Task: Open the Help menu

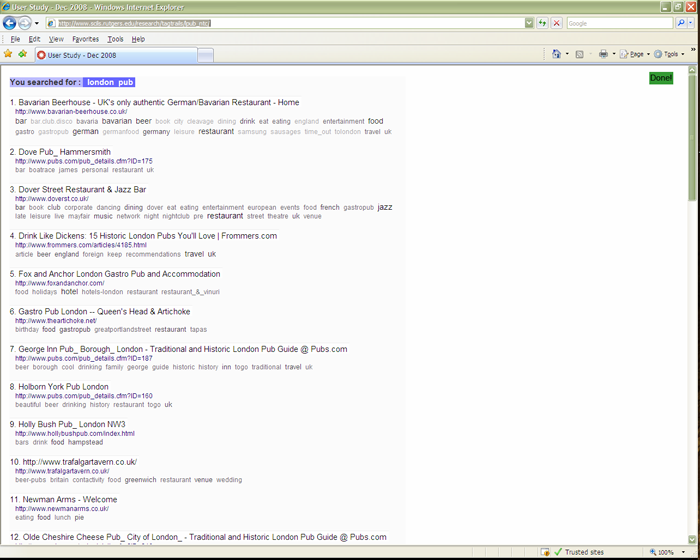Action: [138, 39]
